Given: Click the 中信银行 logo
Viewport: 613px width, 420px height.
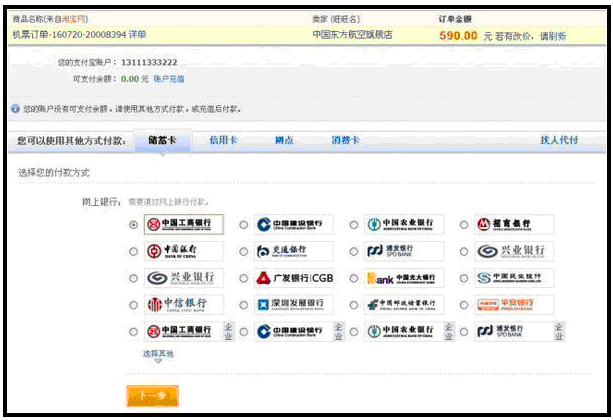Looking at the screenshot, I should pos(184,305).
